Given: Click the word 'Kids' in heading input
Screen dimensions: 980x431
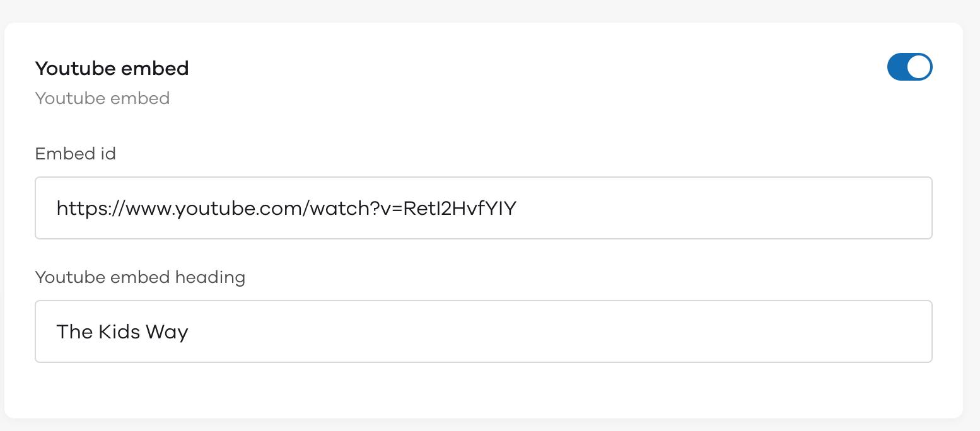Looking at the screenshot, I should [120, 331].
